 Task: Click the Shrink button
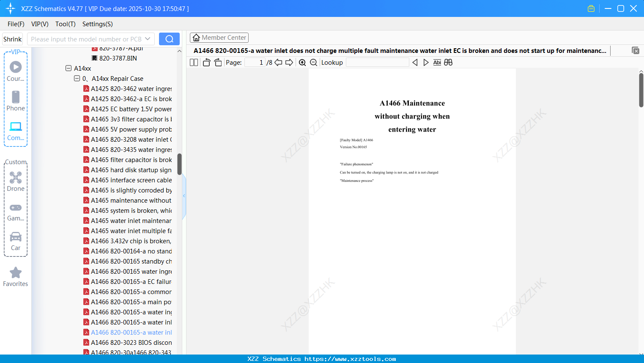point(13,39)
